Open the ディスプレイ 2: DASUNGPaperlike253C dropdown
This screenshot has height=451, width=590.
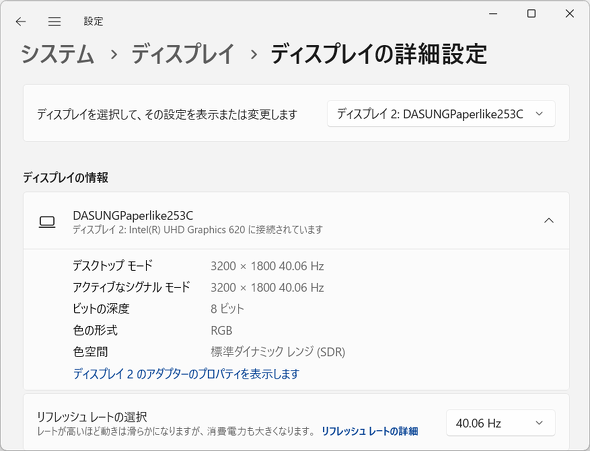441,114
